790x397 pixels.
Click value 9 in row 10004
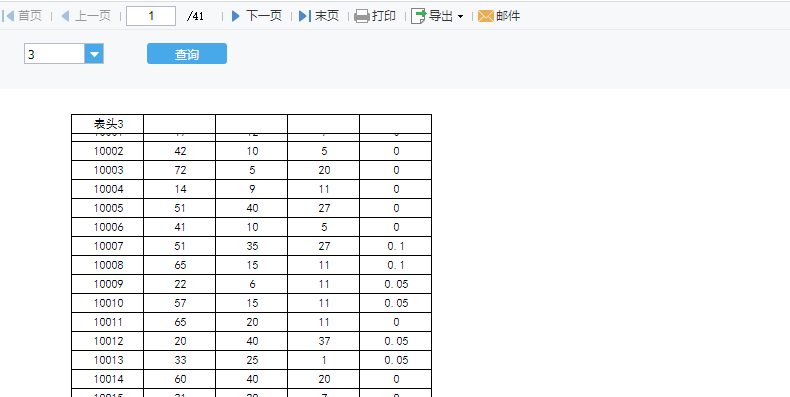[x=252, y=189]
